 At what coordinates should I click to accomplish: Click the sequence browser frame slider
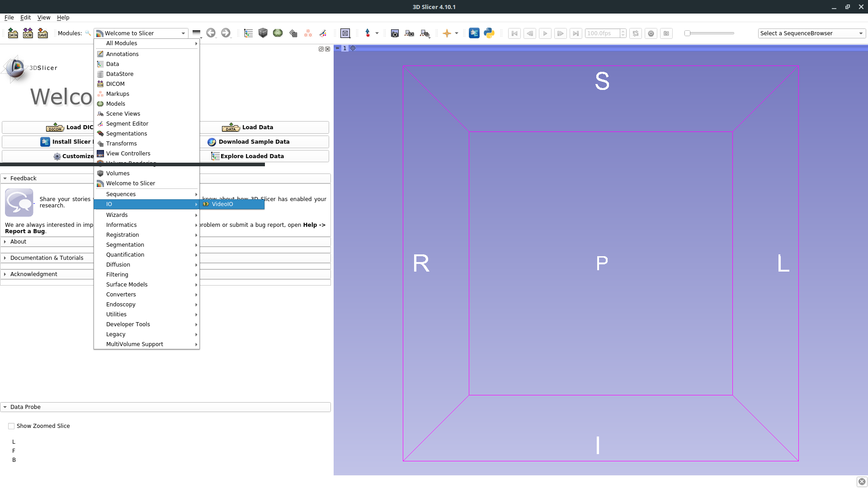(709, 33)
